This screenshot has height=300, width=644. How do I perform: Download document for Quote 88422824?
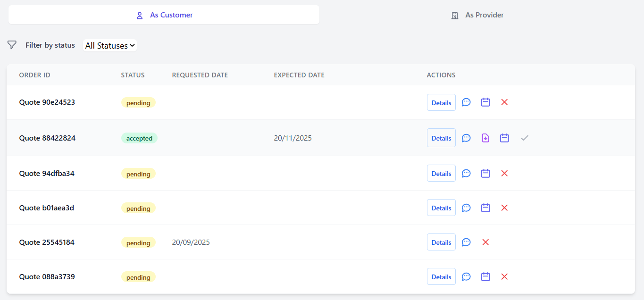pos(485,138)
